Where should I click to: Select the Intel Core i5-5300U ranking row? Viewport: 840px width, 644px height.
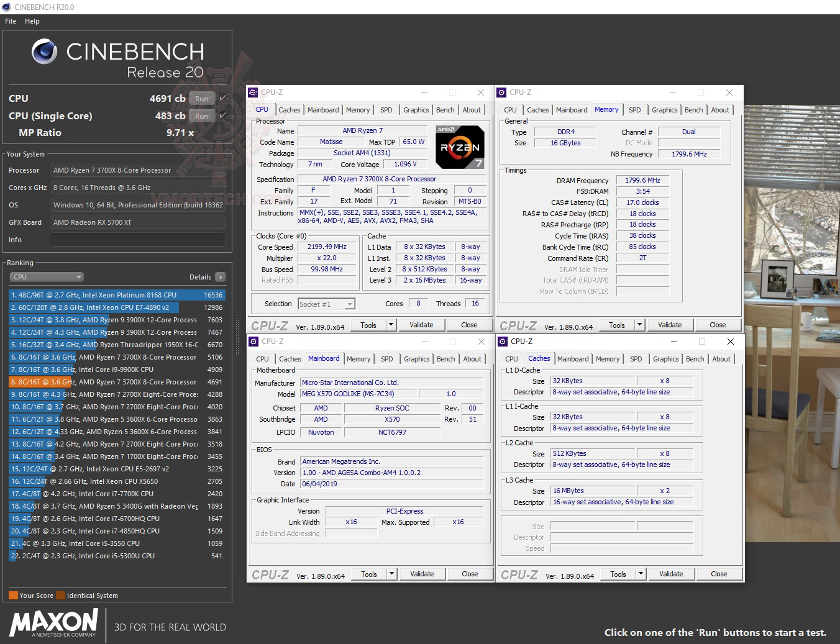pyautogui.click(x=117, y=556)
